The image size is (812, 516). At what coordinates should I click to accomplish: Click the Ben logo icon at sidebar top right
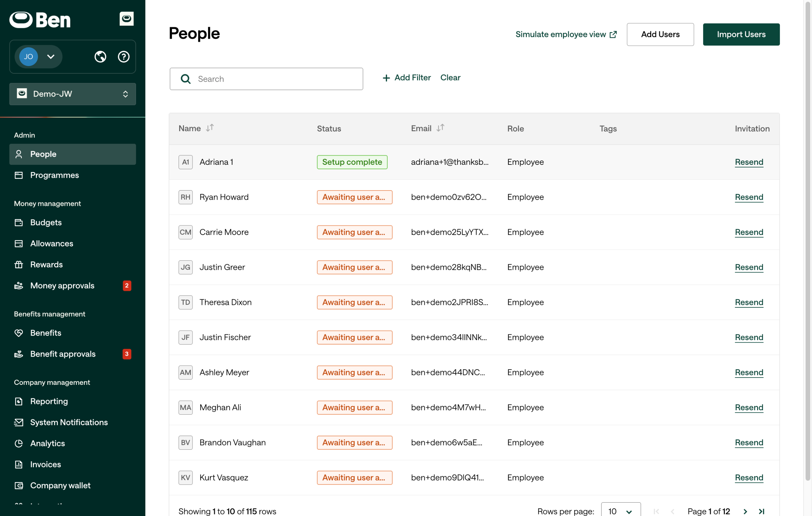[x=127, y=18]
